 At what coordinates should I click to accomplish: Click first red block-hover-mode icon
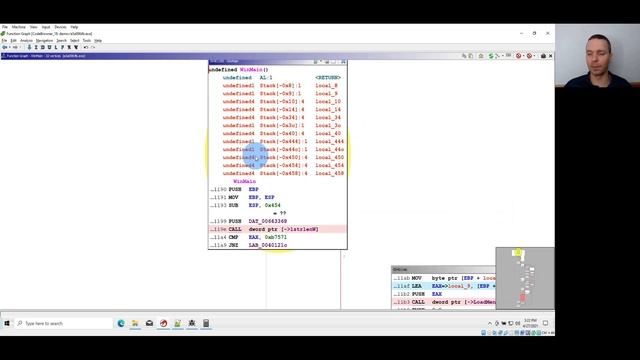click(x=518, y=56)
